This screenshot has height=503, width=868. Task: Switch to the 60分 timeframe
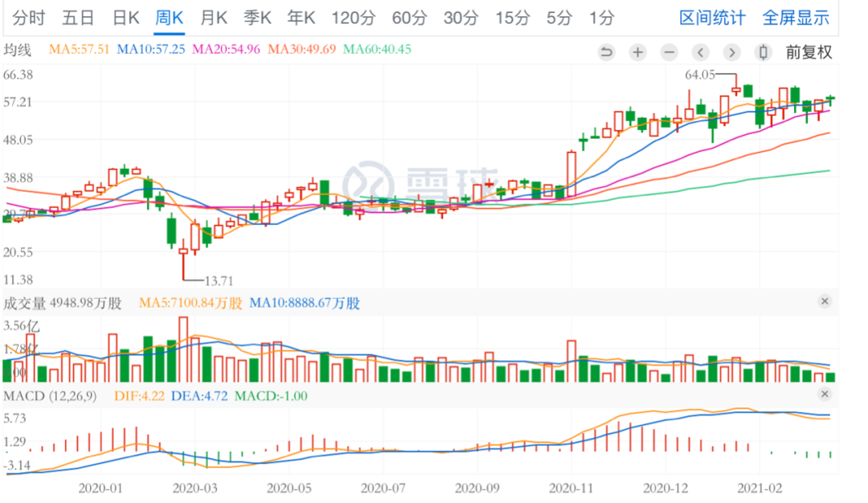coord(410,18)
